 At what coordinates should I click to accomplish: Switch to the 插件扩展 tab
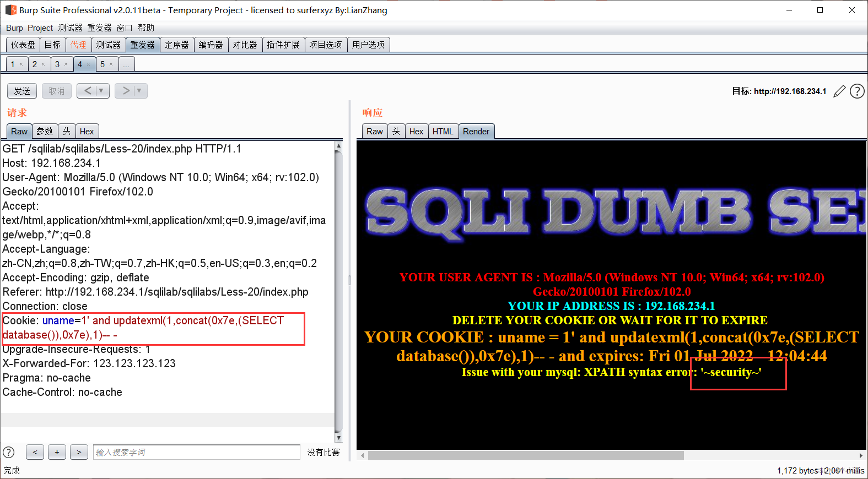coord(283,45)
